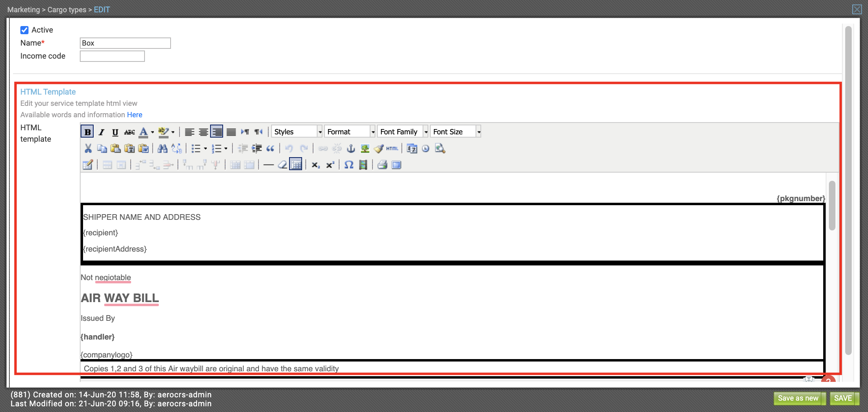
Task: Expand numbered list style arrow
Action: 226,149
